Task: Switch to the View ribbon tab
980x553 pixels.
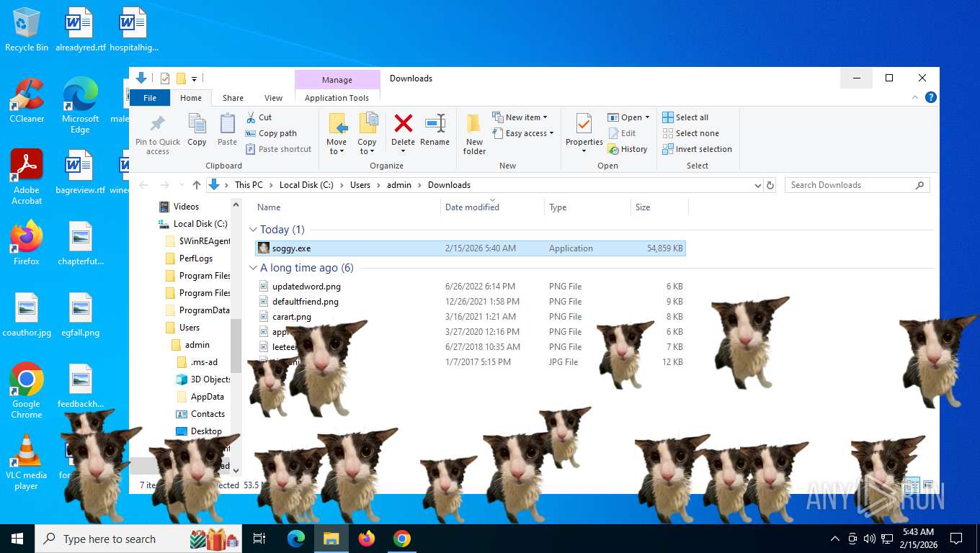Action: [273, 98]
